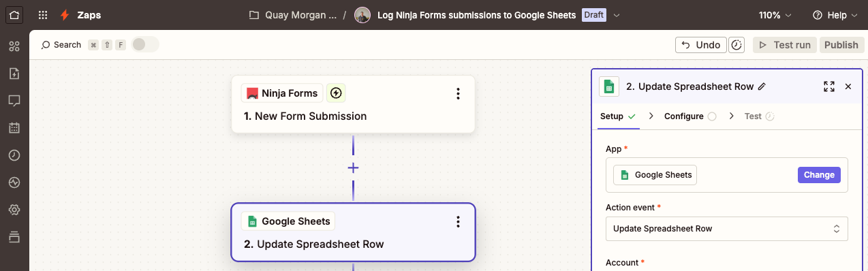The width and height of the screenshot is (868, 271).
Task: Switch to the Test tab
Action: click(x=760, y=116)
